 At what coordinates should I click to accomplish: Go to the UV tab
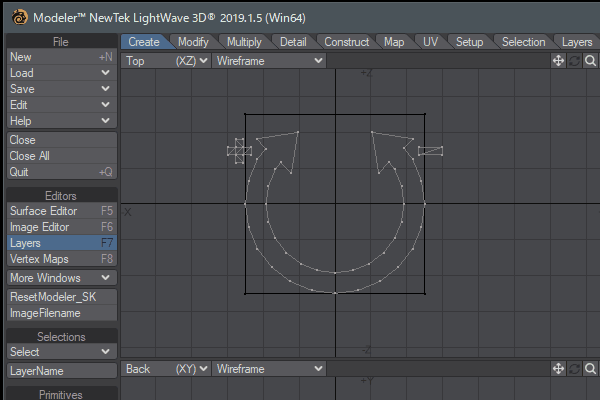click(430, 42)
